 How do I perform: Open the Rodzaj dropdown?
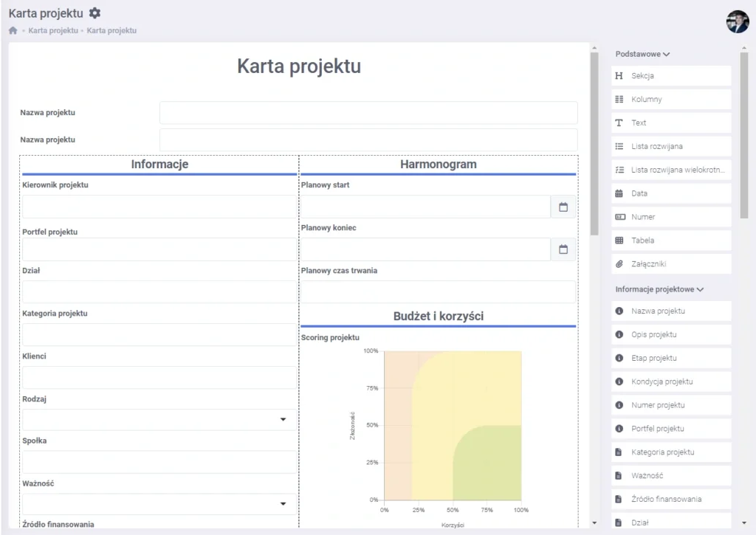point(159,420)
